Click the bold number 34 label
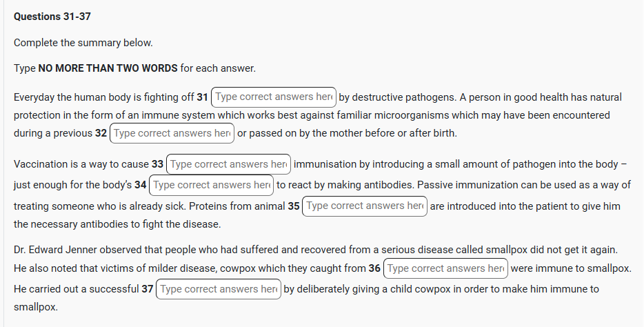This screenshot has width=644, height=327. 141,185
